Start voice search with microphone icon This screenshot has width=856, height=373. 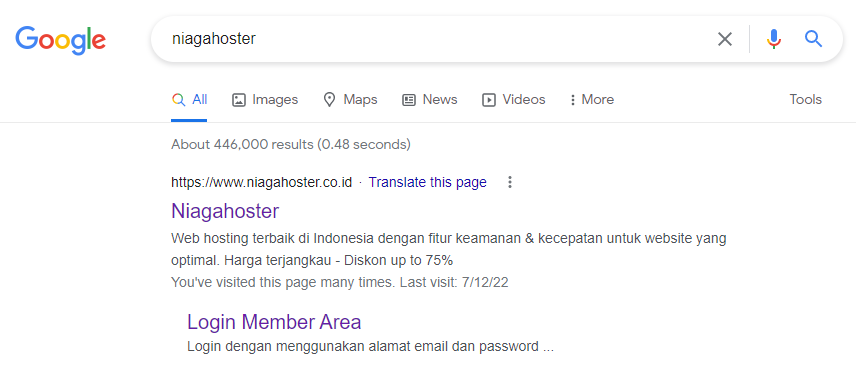(x=774, y=39)
